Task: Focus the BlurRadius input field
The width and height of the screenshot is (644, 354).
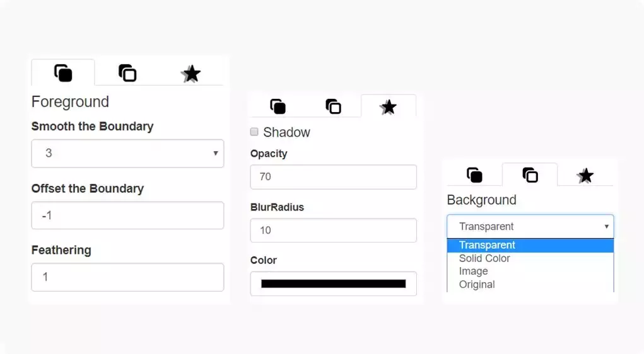Action: tap(334, 230)
